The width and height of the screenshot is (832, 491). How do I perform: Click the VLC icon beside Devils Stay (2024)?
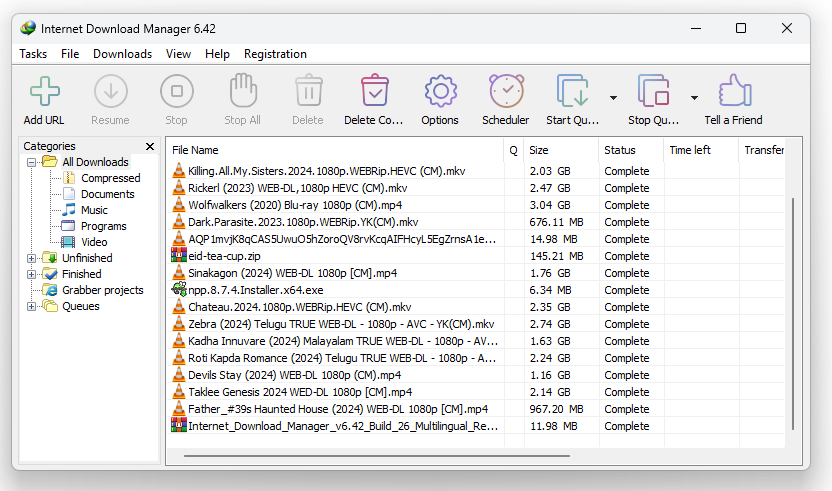179,375
